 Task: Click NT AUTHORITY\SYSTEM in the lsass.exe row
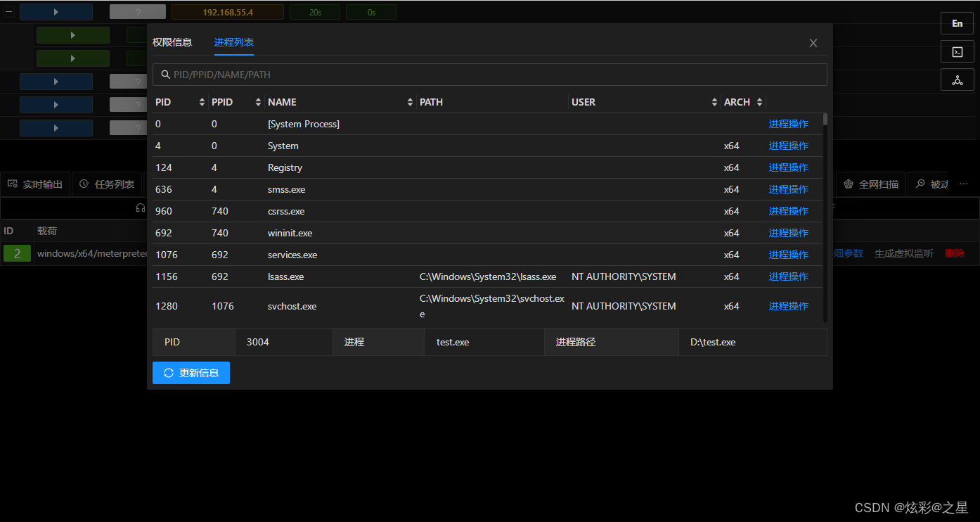pos(624,276)
